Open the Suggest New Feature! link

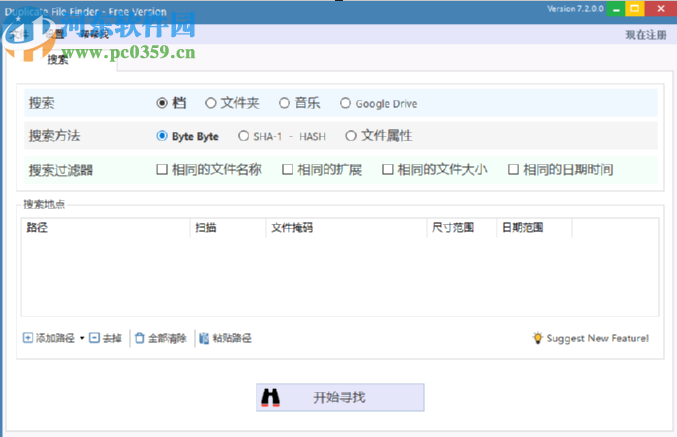(x=598, y=338)
